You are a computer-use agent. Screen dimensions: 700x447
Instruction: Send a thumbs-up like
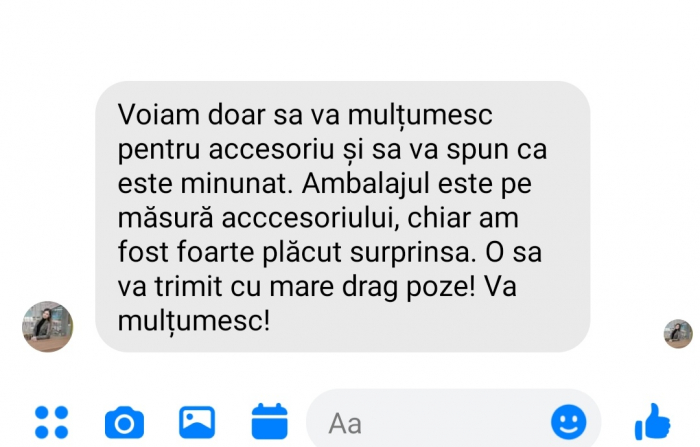click(652, 421)
